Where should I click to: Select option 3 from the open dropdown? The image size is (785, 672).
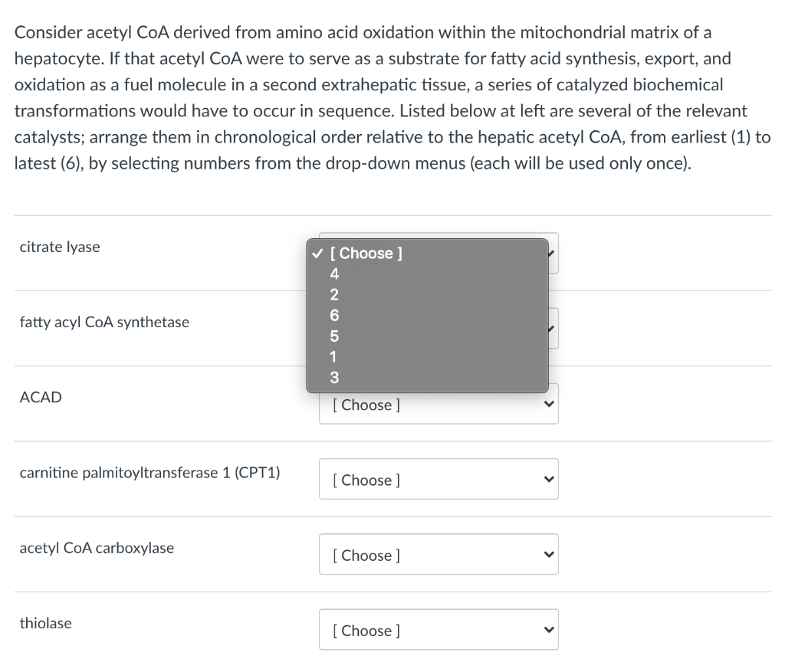point(334,377)
